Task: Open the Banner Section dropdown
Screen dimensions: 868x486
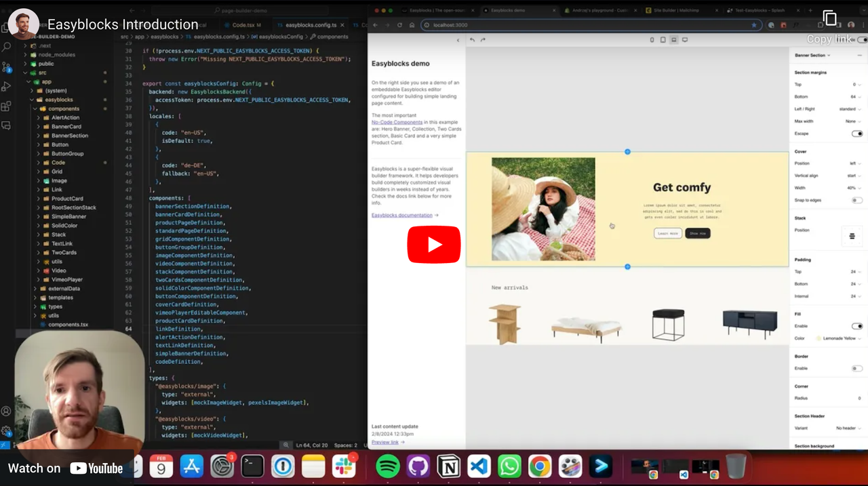Action: [x=812, y=55]
